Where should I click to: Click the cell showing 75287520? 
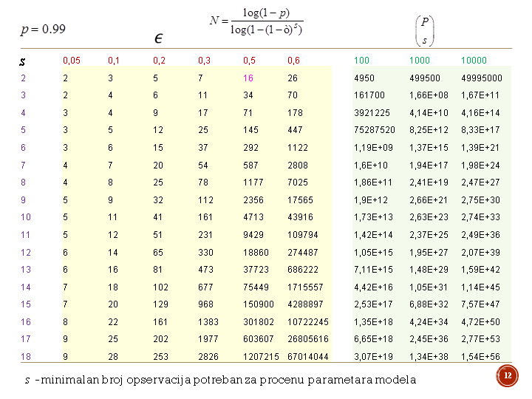[x=375, y=130]
